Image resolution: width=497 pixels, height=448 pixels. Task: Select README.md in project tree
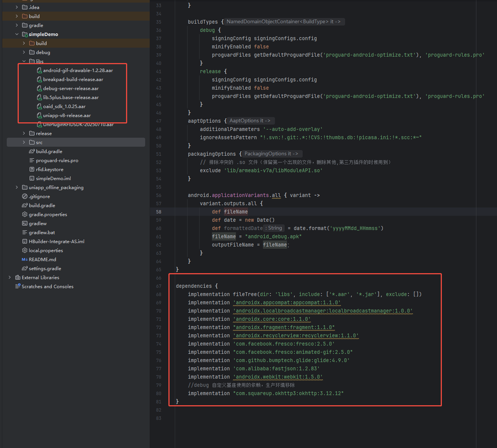point(42,259)
